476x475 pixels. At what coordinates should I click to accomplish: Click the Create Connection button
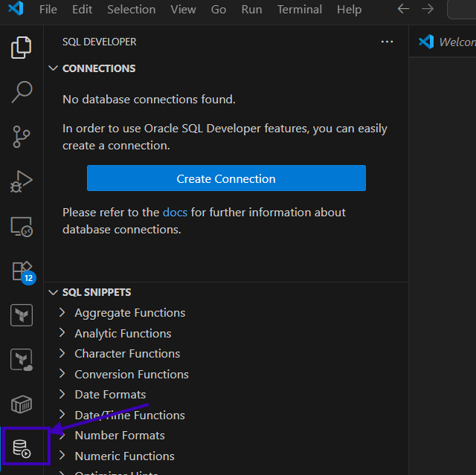click(226, 178)
